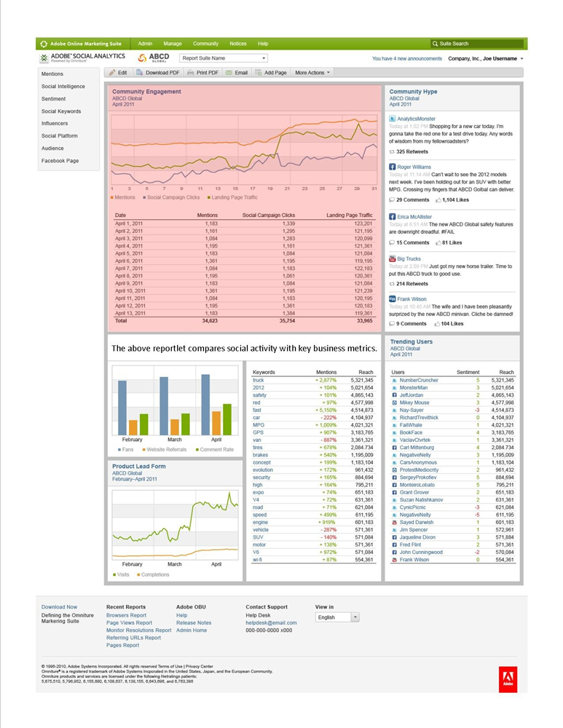Click Social Campaign Clicks legend swatch
This screenshot has height=728, width=563.
144,197
